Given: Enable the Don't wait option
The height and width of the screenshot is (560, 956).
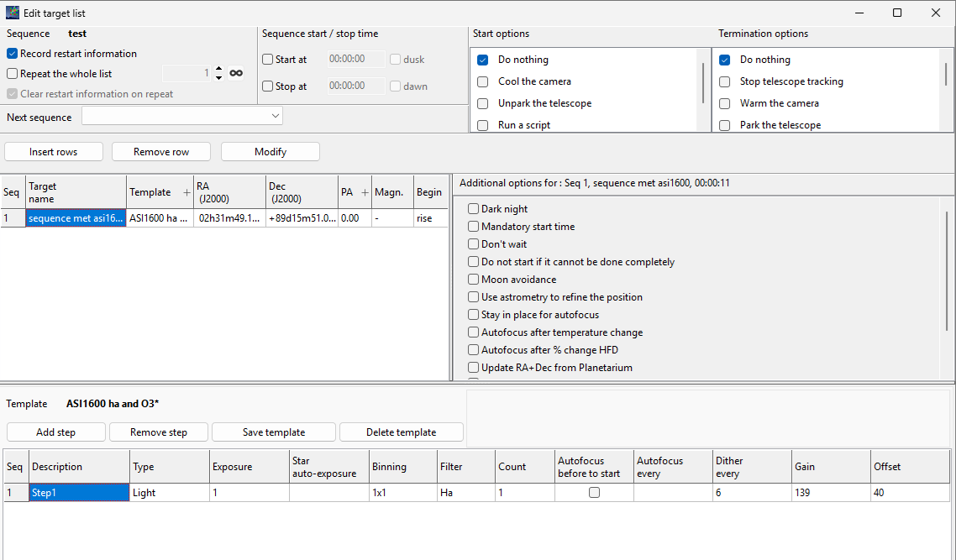Looking at the screenshot, I should click(x=473, y=244).
